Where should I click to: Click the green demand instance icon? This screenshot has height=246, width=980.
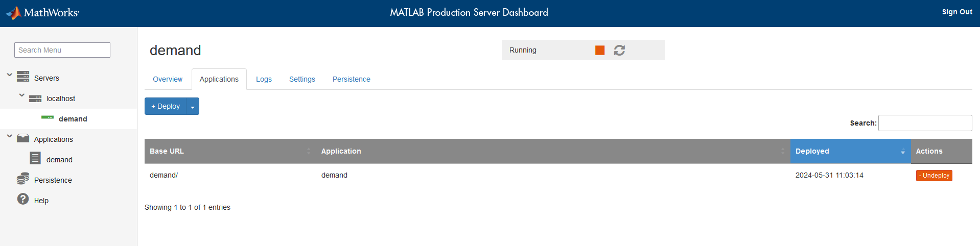[x=48, y=117]
